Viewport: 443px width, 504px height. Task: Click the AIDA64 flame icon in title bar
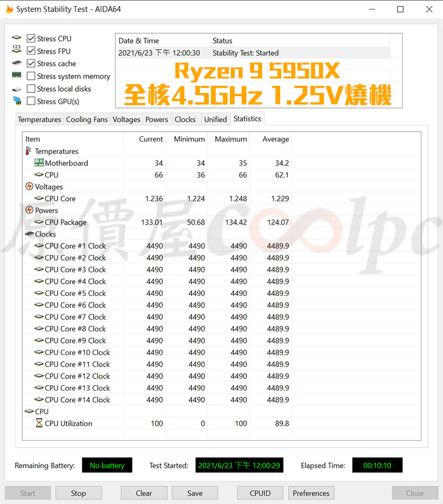9,9
